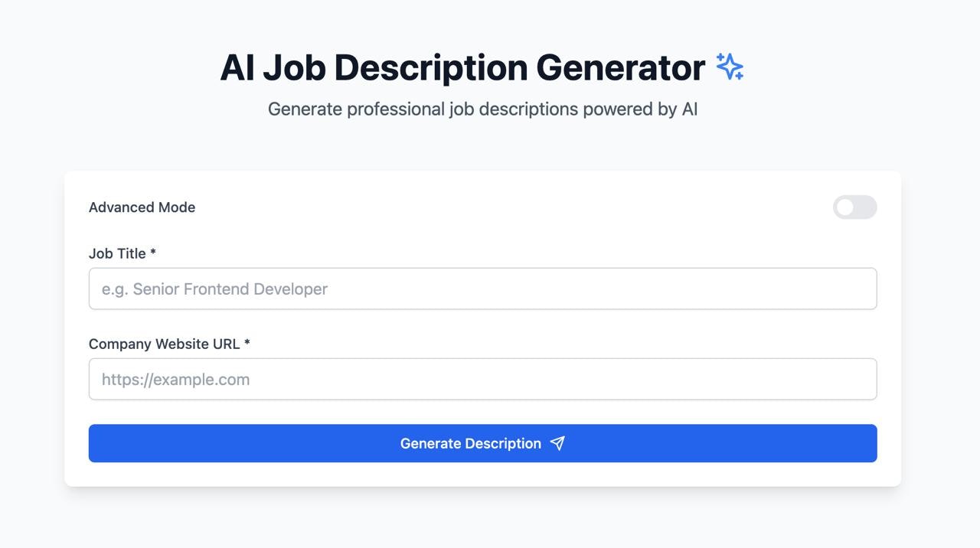Screen dimensions: 980x548
Task: Click the "Job Title" field label
Action: (x=117, y=253)
